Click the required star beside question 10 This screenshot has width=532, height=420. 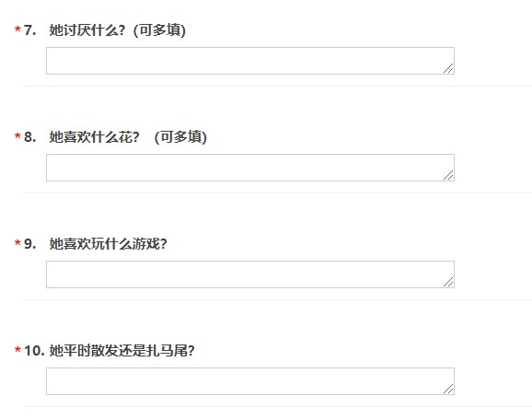tap(17, 350)
